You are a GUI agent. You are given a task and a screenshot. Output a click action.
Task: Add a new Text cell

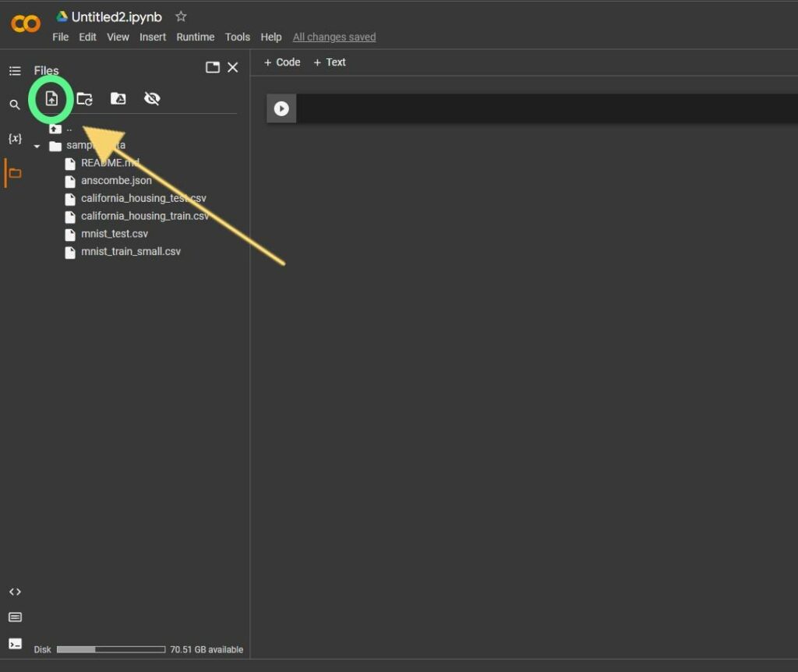[x=330, y=62]
